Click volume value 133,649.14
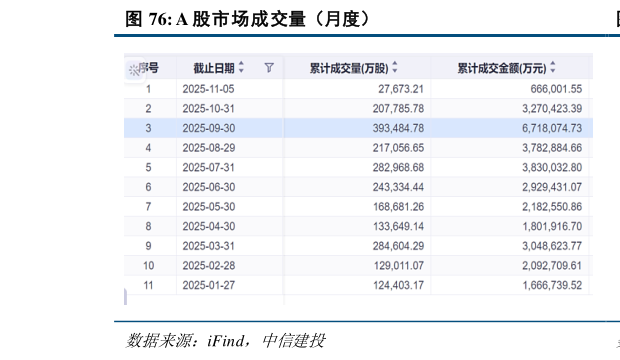 click(x=399, y=226)
